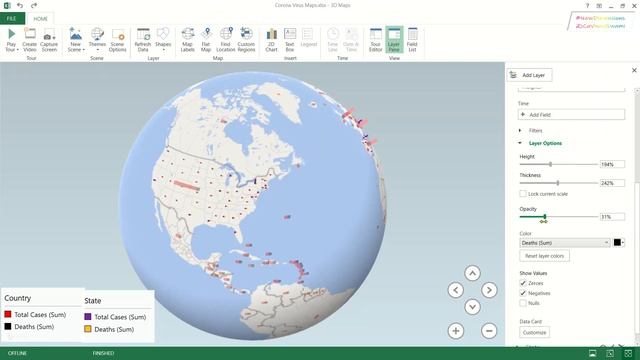640x360 pixels.
Task: Open the Tour Editor pane
Action: point(376,40)
